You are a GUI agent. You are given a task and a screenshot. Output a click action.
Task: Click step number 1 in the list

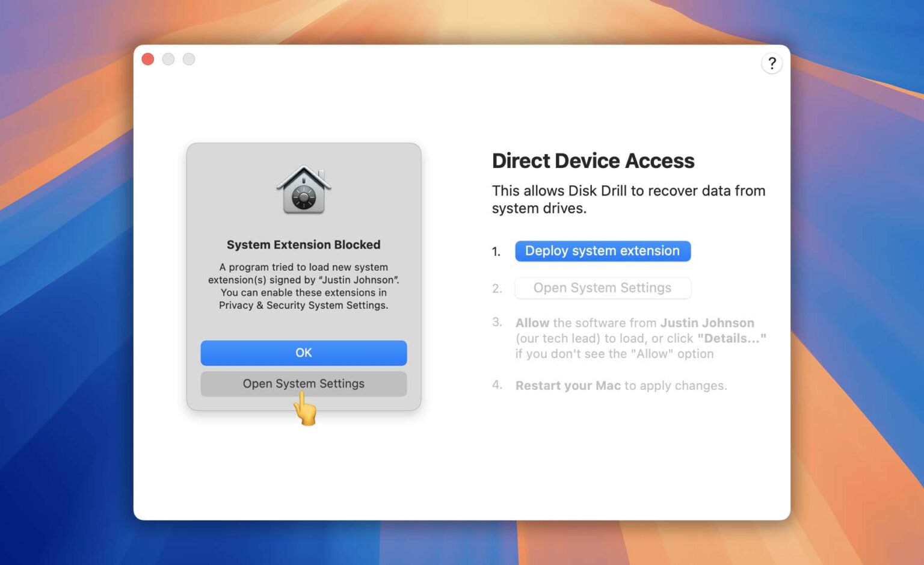(x=495, y=252)
